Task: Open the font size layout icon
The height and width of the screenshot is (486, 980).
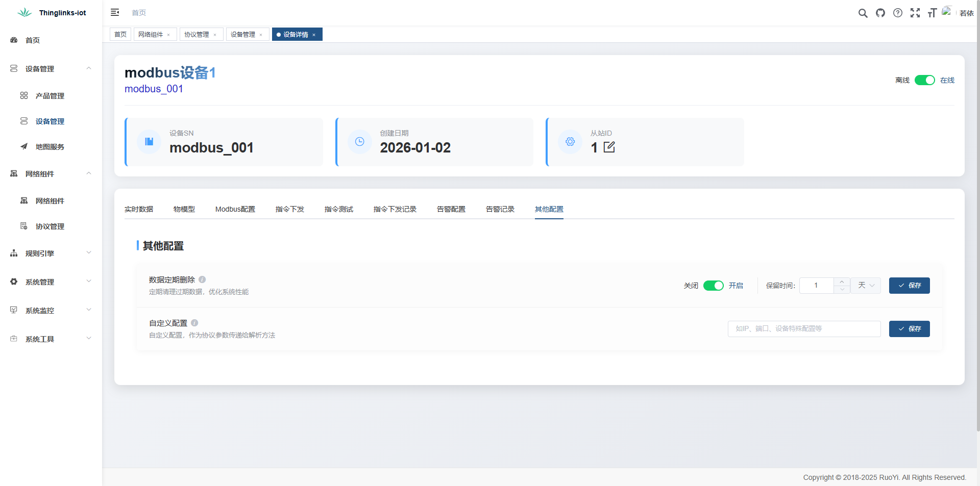Action: click(932, 13)
